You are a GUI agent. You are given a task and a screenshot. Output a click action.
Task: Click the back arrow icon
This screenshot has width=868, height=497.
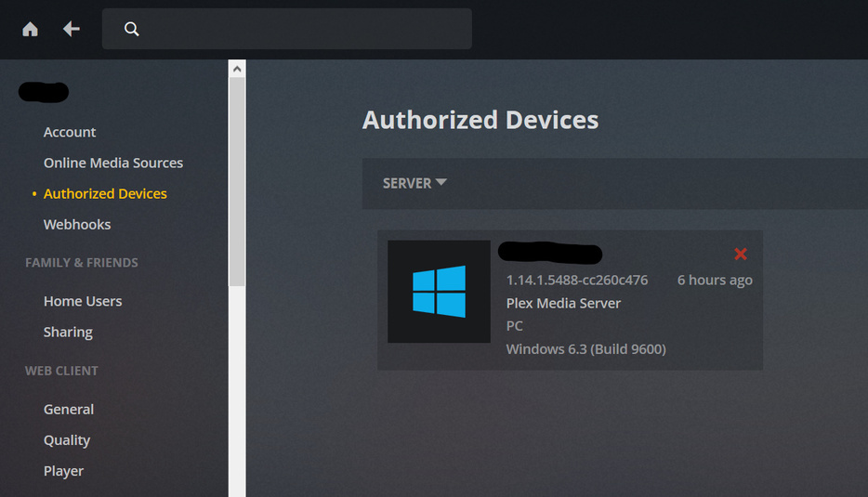pos(71,29)
